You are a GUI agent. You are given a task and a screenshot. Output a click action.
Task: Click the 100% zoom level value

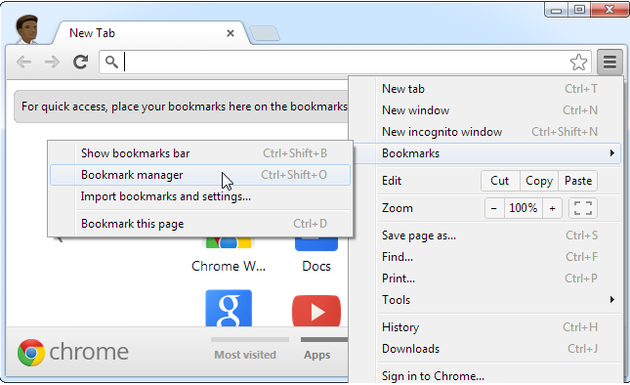click(523, 208)
